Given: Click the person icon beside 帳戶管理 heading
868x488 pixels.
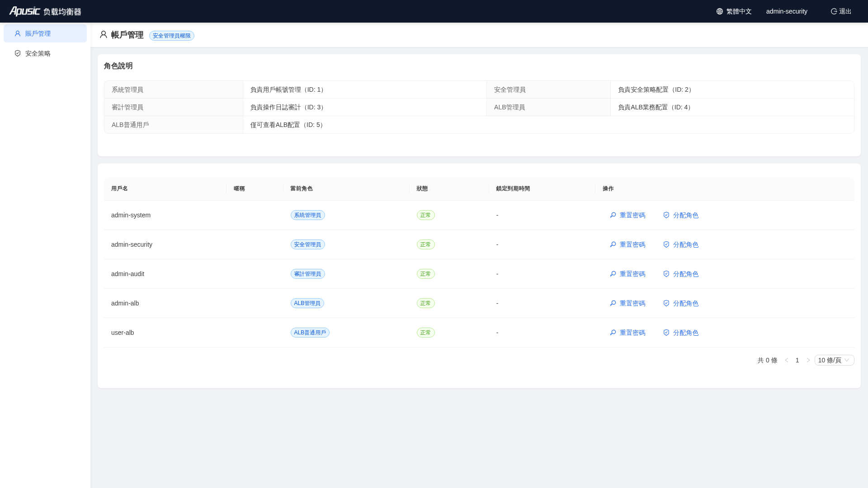Looking at the screenshot, I should pyautogui.click(x=104, y=35).
